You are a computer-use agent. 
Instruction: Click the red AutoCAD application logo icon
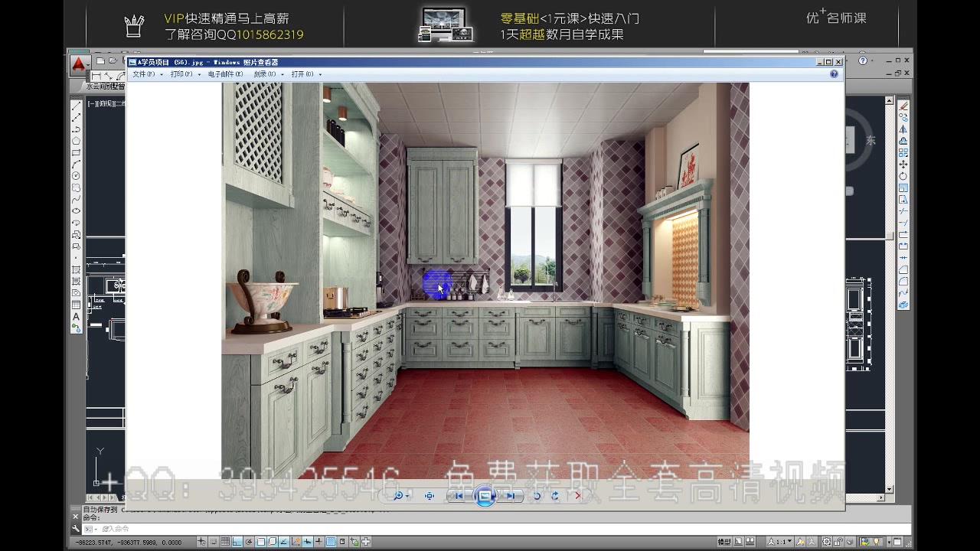click(x=80, y=63)
